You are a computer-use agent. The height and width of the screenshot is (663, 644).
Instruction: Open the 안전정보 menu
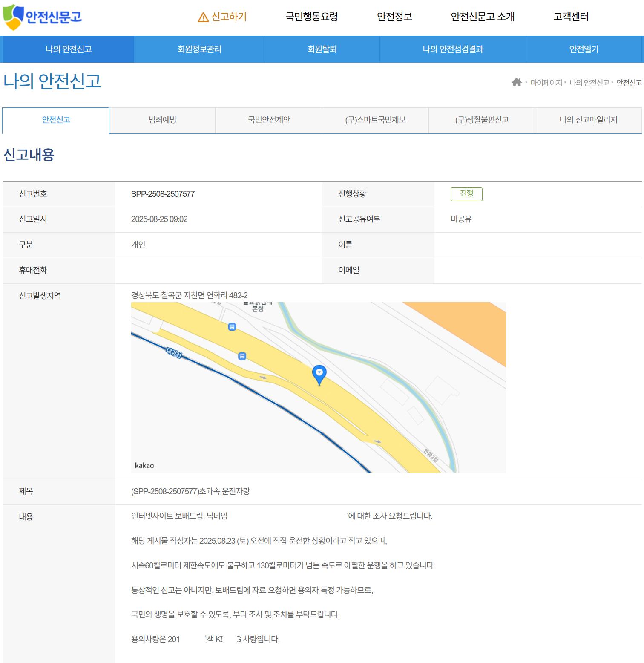[394, 17]
